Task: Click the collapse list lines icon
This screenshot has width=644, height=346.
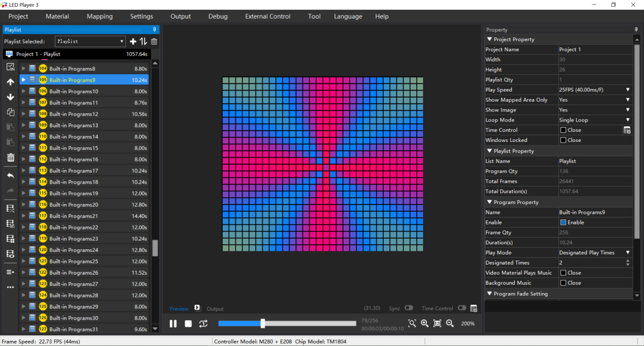Action: tap(10, 272)
